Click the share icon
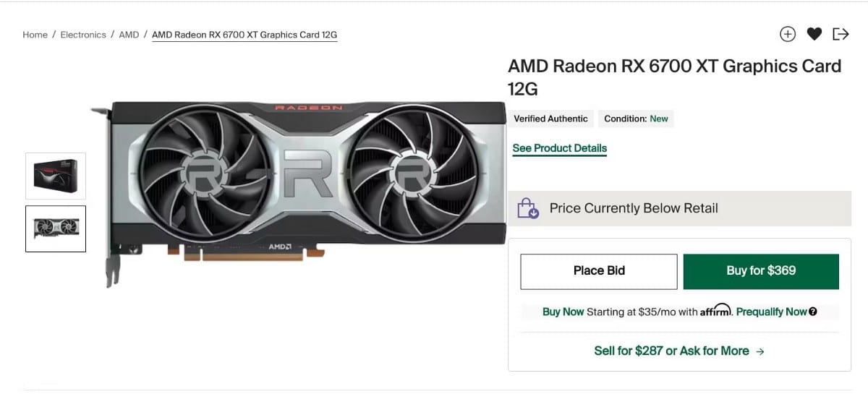 pyautogui.click(x=841, y=34)
